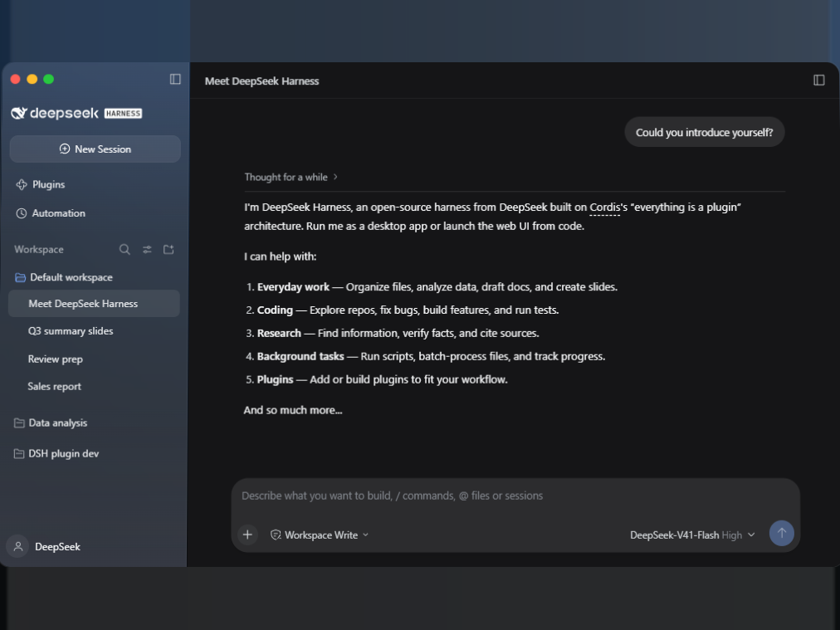Expand the Thought for a while section
Image resolution: width=840 pixels, height=630 pixels.
pos(291,178)
